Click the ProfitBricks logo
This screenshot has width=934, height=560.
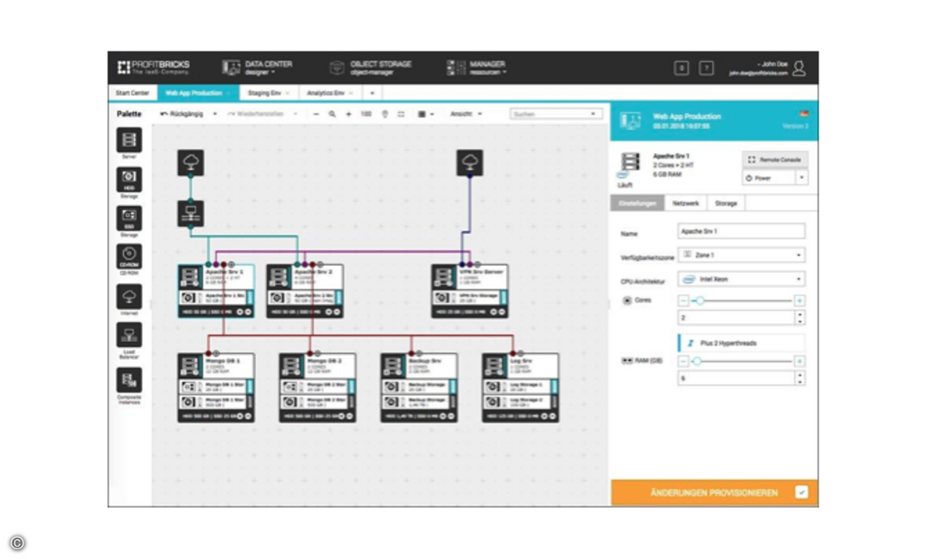pos(153,68)
